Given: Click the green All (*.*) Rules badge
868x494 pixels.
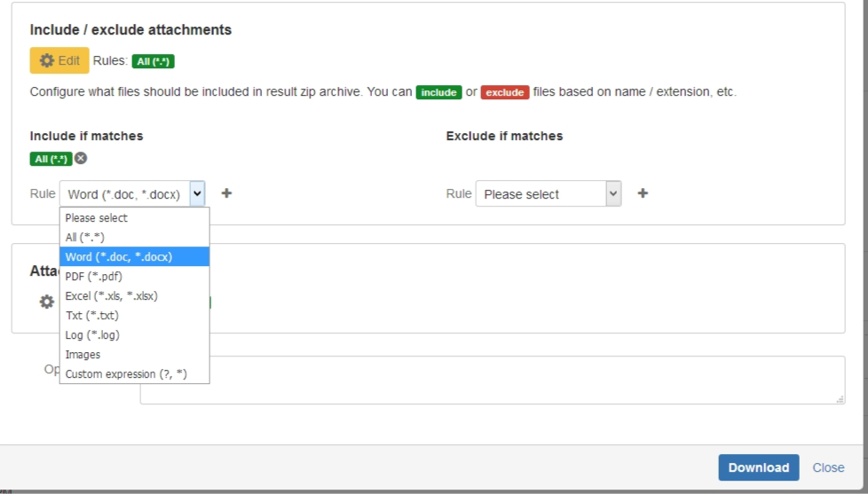Looking at the screenshot, I should click(x=153, y=61).
